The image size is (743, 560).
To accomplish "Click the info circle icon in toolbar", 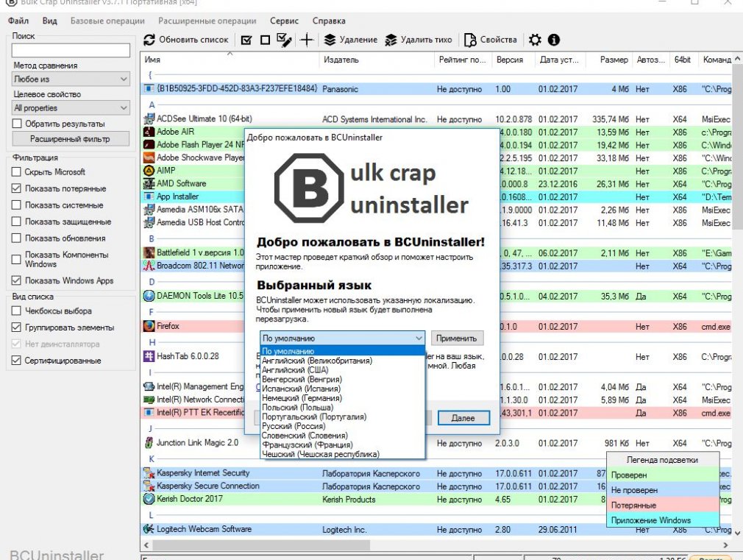I will 554,40.
